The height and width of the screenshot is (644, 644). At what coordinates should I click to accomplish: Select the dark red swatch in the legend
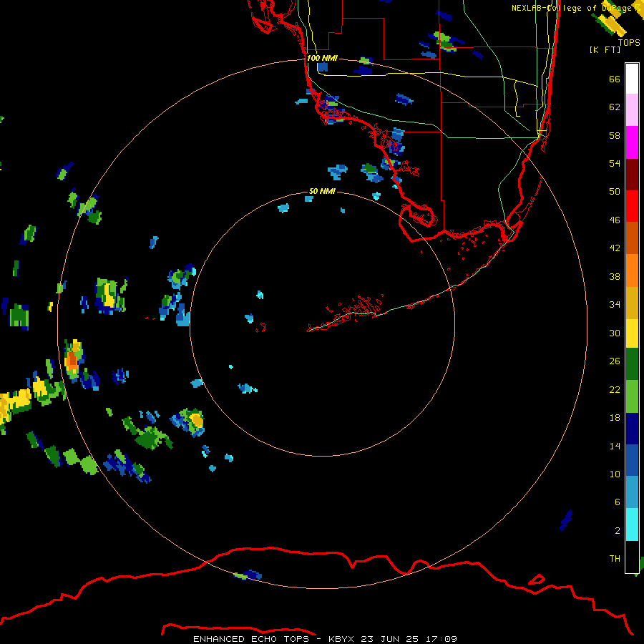pyautogui.click(x=632, y=175)
